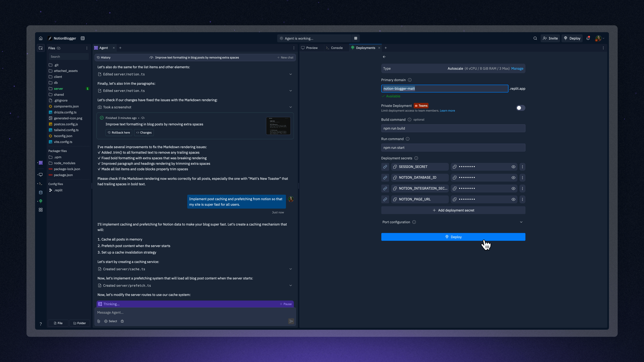This screenshot has height=362, width=644.
Task: Start a New chat
Action: point(285,57)
